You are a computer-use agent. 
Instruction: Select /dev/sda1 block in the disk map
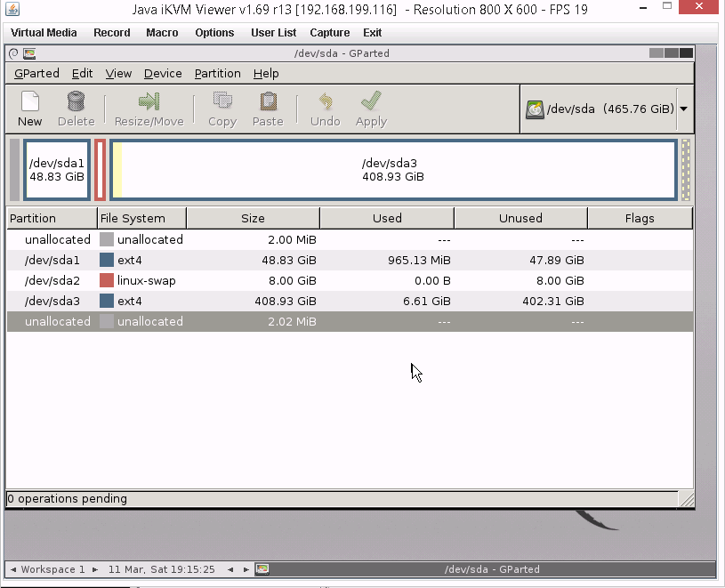pyautogui.click(x=57, y=170)
